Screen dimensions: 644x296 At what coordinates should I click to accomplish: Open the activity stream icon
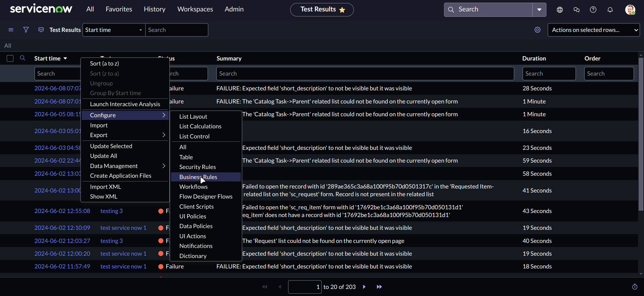point(41,30)
